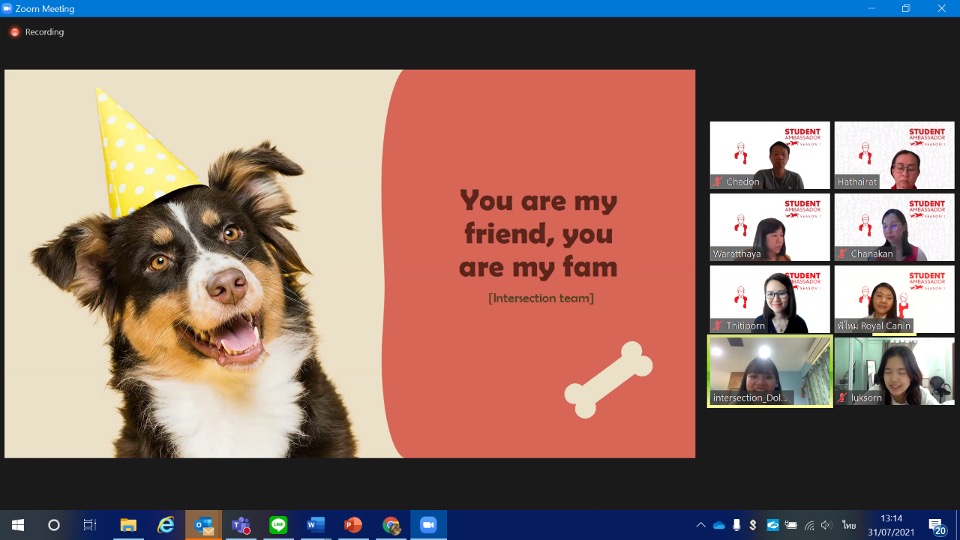960x540 pixels.
Task: Open File Explorer from the taskbar
Action: tap(128, 525)
